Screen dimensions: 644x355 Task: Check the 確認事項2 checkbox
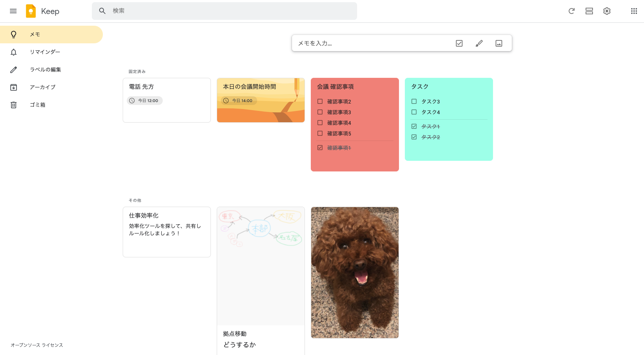[x=320, y=101]
